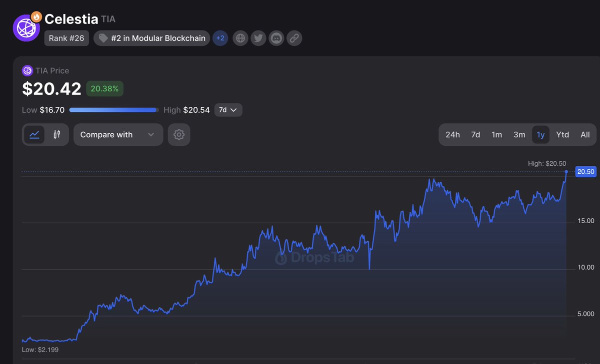Viewport: 600px width, 364px height.
Task: Click the 5.000 axis label
Action: pos(585,314)
